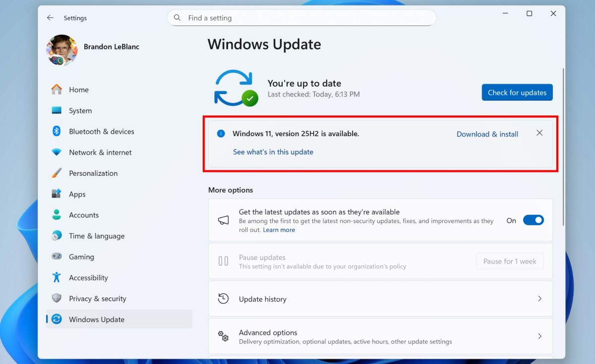Open the Pause for 1 week dropdown
This screenshot has width=595, height=364.
pos(510,261)
